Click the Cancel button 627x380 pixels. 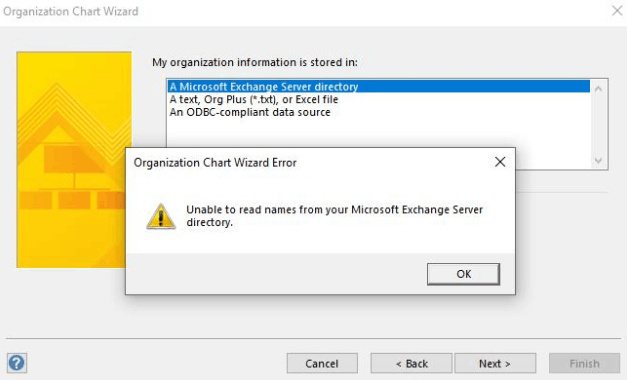click(x=322, y=363)
